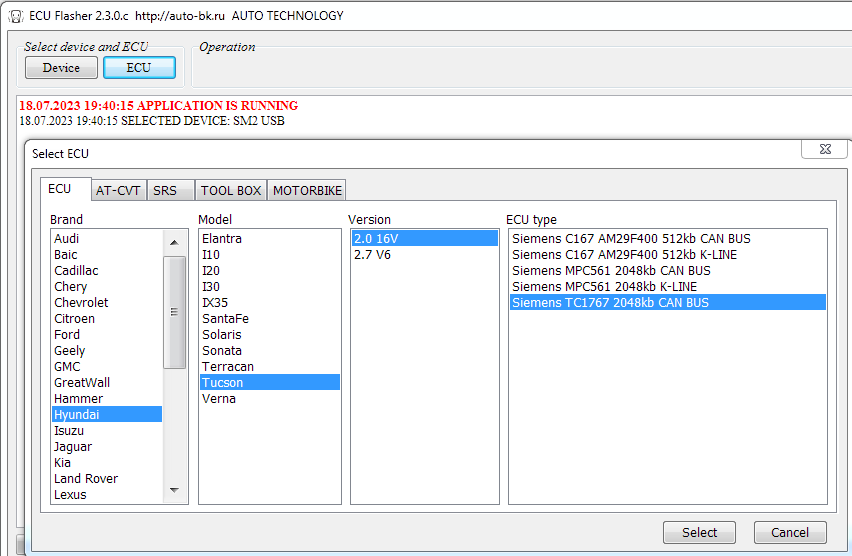852x556 pixels.
Task: Click the ECU Flasher app icon in title bar
Action: click(x=13, y=15)
